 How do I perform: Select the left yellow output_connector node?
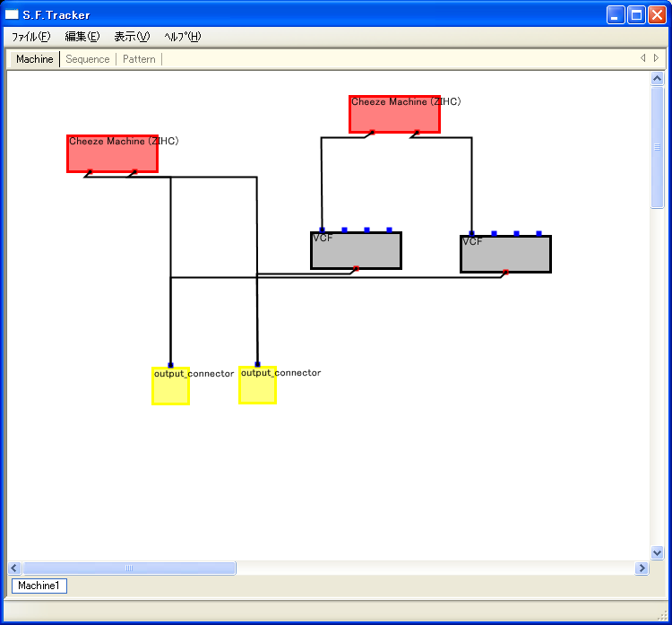point(170,390)
